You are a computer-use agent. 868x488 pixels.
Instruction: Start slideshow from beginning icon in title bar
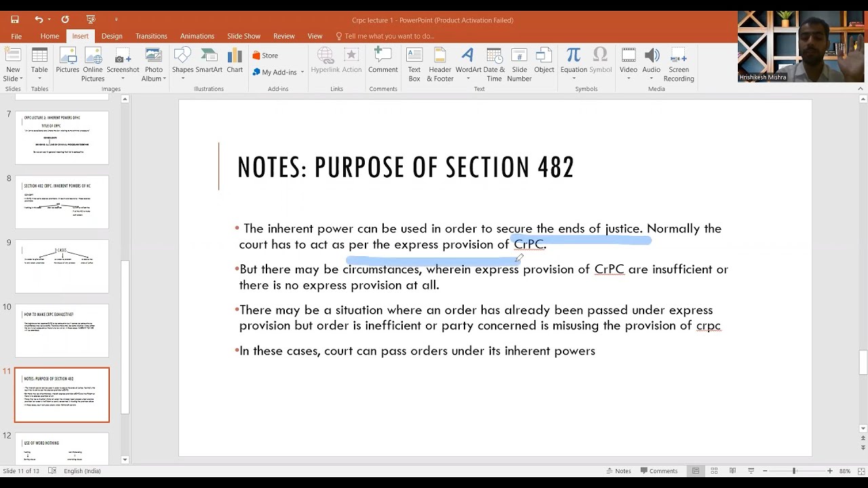point(91,20)
